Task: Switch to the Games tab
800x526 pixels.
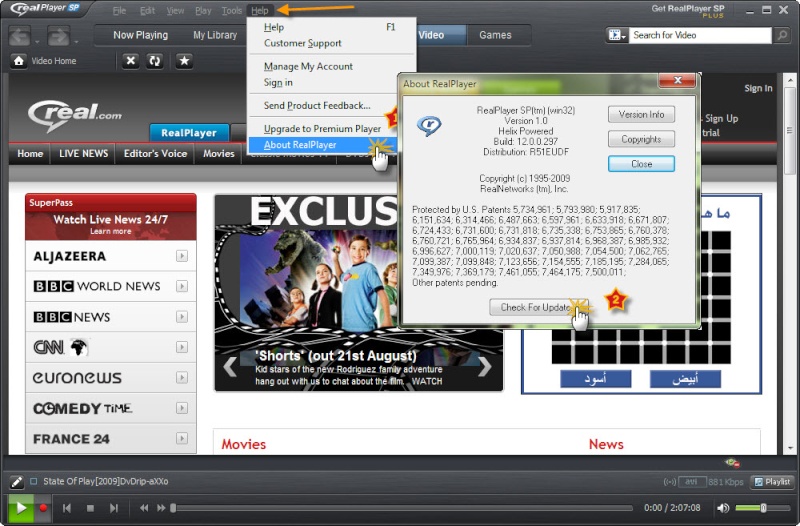Action: point(495,35)
